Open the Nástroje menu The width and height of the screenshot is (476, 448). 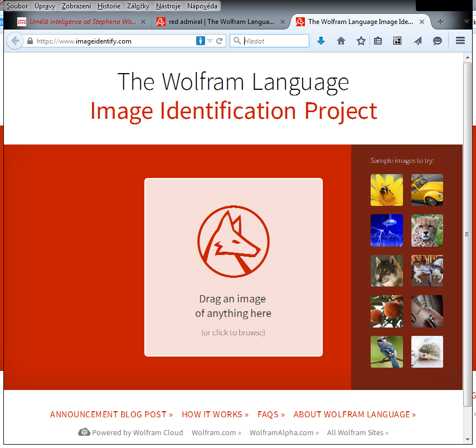click(168, 6)
